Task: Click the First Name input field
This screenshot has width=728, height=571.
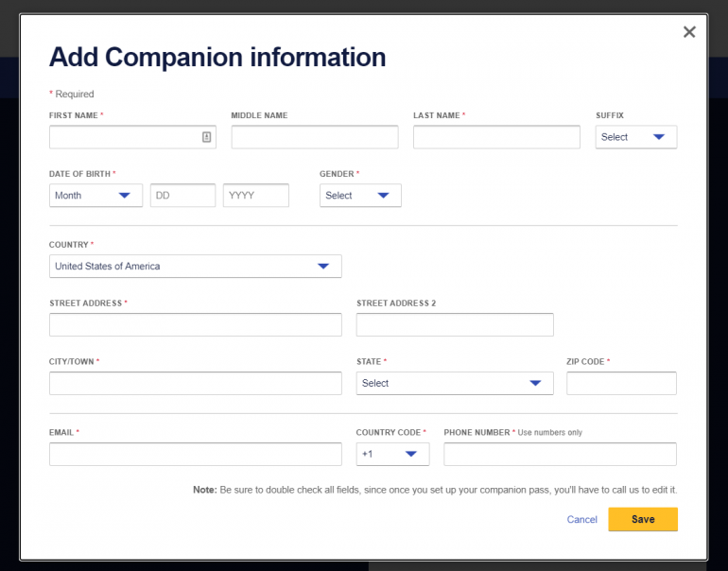Action: [123, 137]
